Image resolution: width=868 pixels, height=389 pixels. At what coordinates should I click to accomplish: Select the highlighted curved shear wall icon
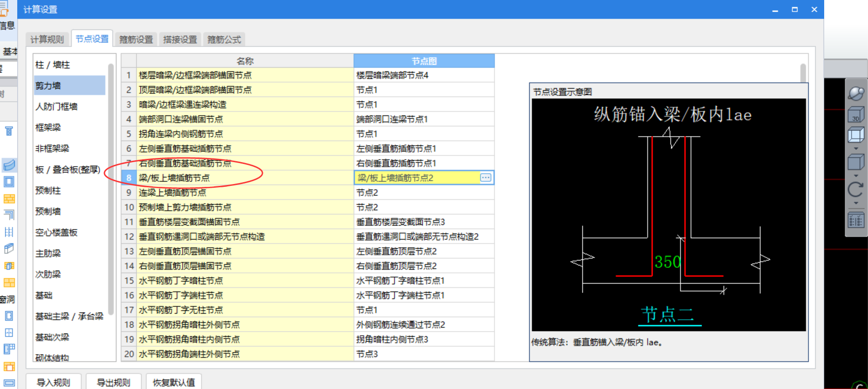pos(9,165)
